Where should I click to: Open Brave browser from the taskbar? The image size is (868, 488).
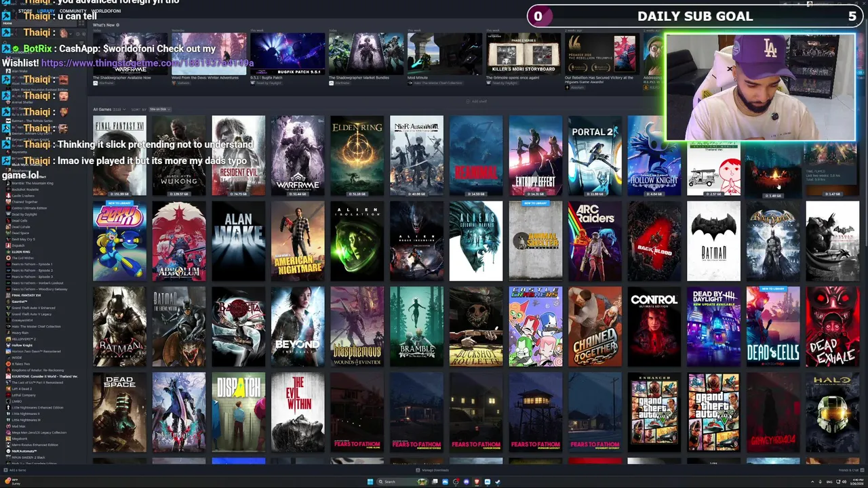[476, 482]
